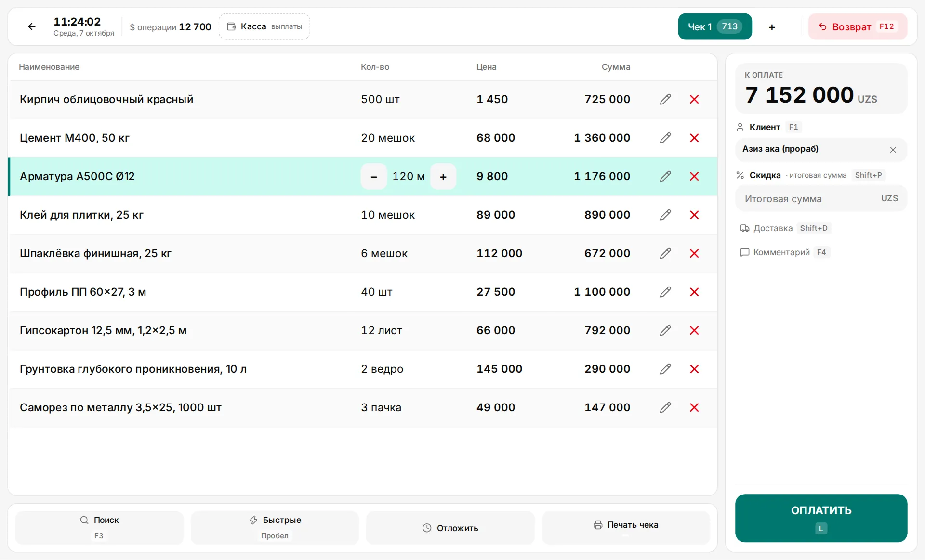Click the Клиент F1 label
The height and width of the screenshot is (560, 925).
point(768,127)
